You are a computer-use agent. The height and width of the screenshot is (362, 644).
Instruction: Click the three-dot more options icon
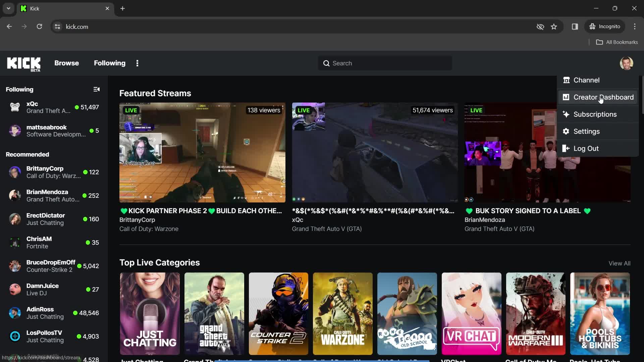(137, 63)
